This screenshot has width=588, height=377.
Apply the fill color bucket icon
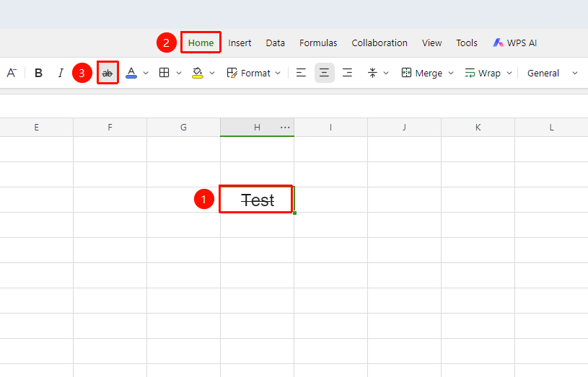point(198,73)
